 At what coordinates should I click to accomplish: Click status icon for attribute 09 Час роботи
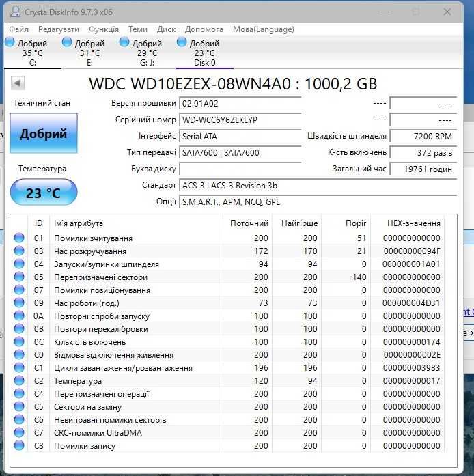(19, 303)
